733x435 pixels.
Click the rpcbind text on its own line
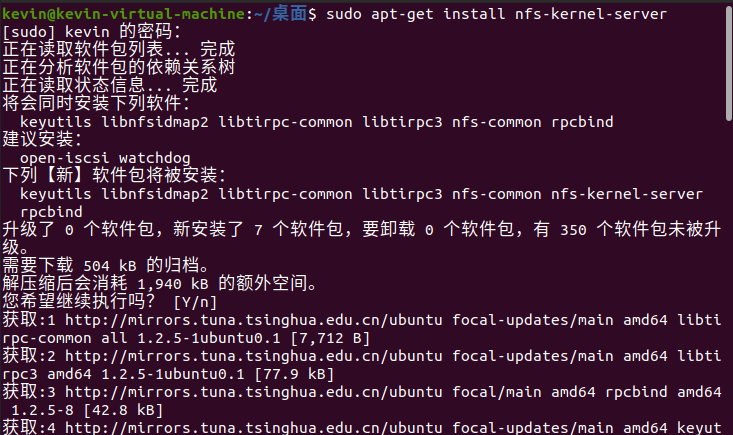pos(51,212)
